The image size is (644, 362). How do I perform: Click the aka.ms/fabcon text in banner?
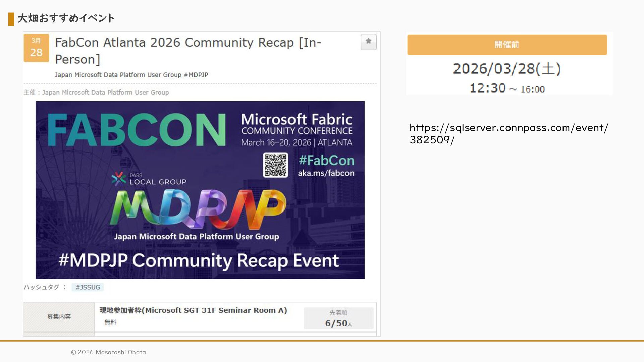[326, 173]
